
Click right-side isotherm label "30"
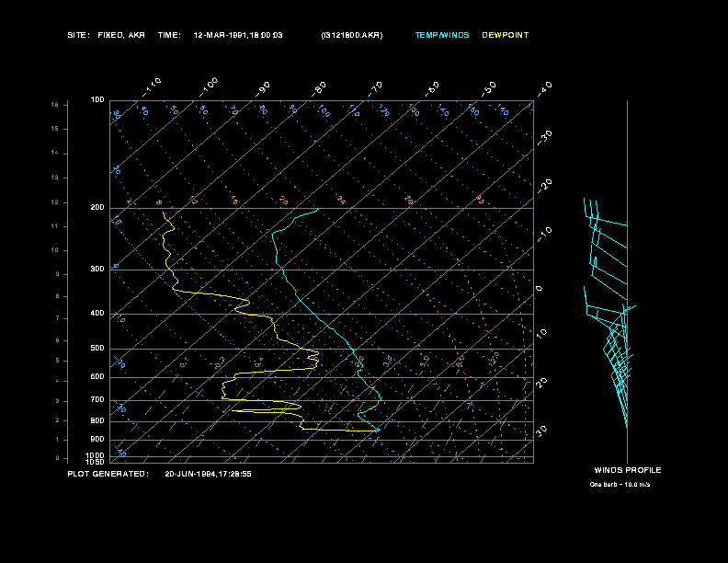click(541, 431)
